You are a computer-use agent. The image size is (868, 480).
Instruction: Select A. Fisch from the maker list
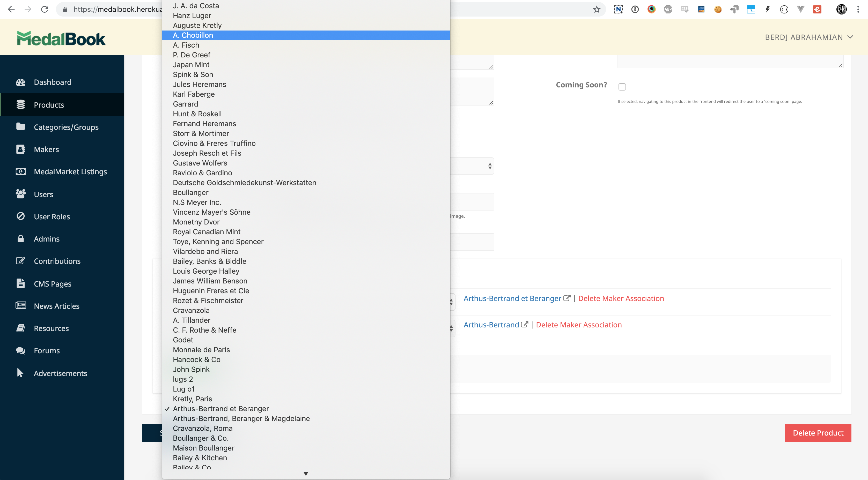coord(306,45)
